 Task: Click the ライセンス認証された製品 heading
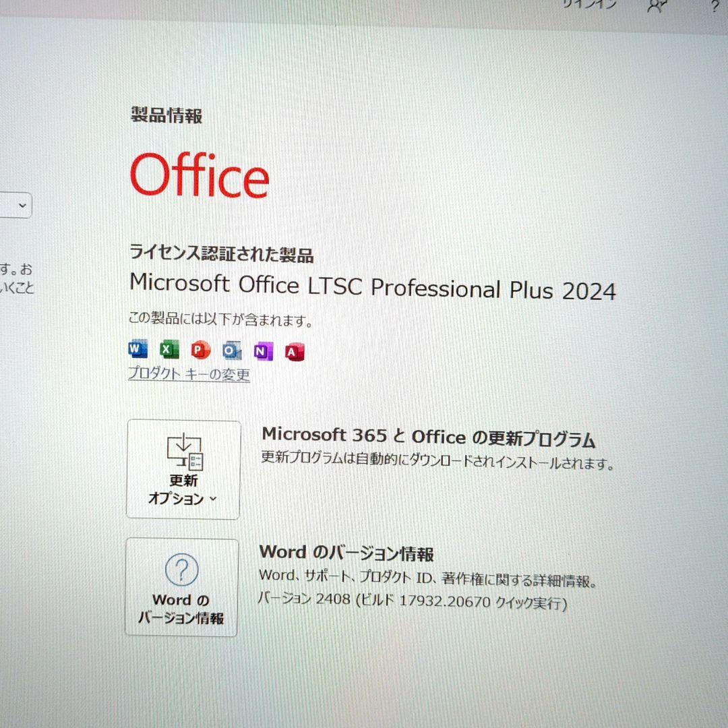[x=222, y=253]
